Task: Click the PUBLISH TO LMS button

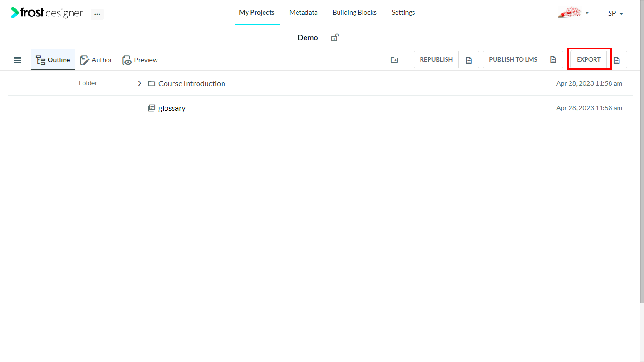Action: [513, 59]
